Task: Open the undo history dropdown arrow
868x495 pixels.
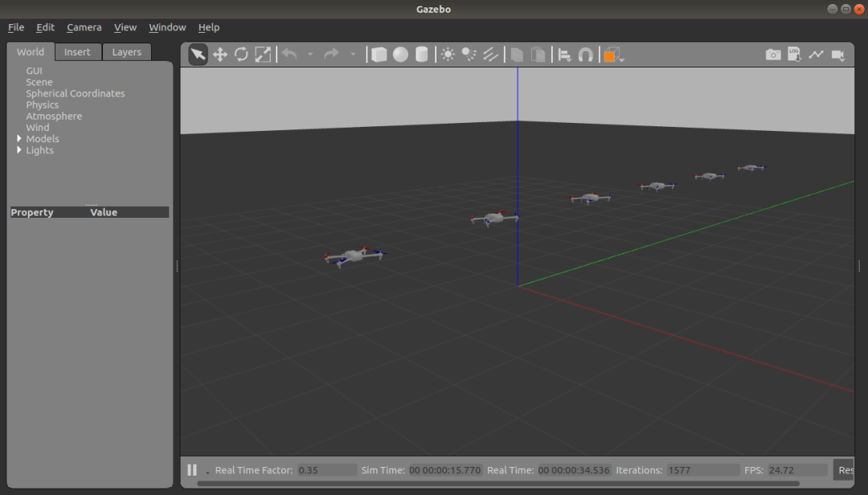Action: [310, 55]
